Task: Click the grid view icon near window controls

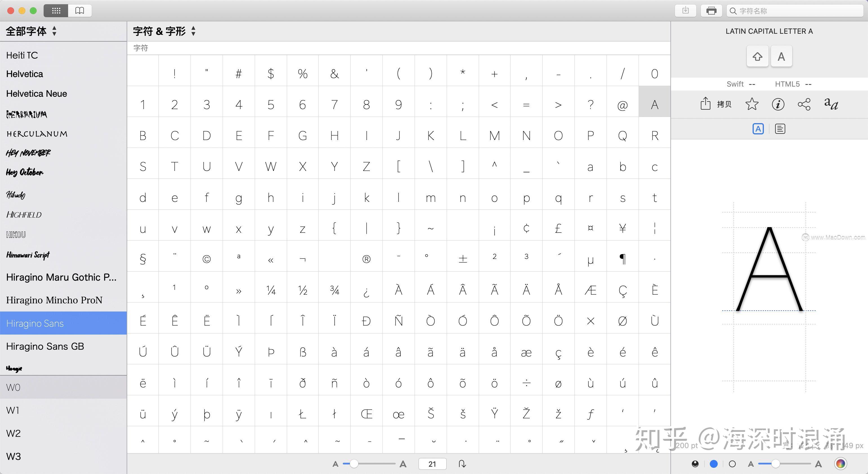Action: tap(56, 10)
